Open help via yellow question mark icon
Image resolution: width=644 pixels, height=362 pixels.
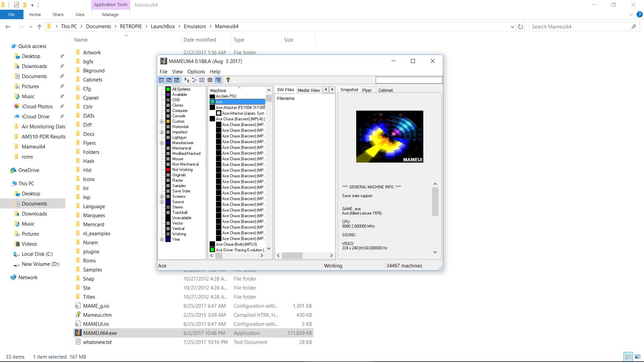(228, 80)
